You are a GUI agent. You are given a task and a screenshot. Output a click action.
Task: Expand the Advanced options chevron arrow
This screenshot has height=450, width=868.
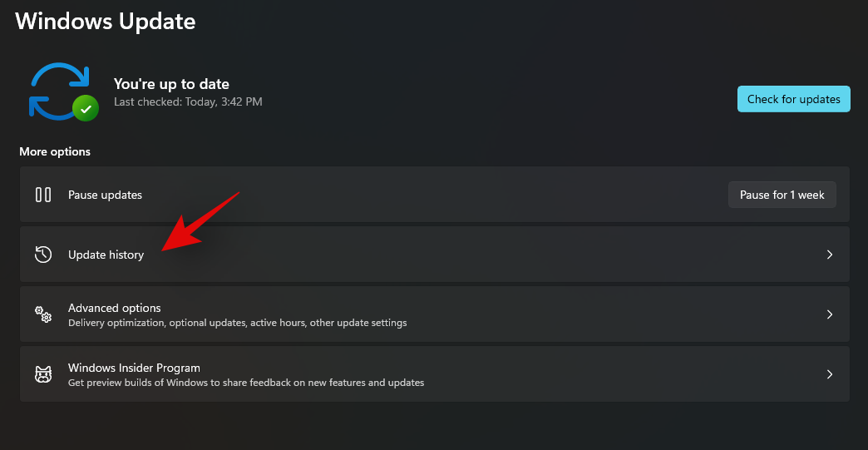tap(829, 314)
